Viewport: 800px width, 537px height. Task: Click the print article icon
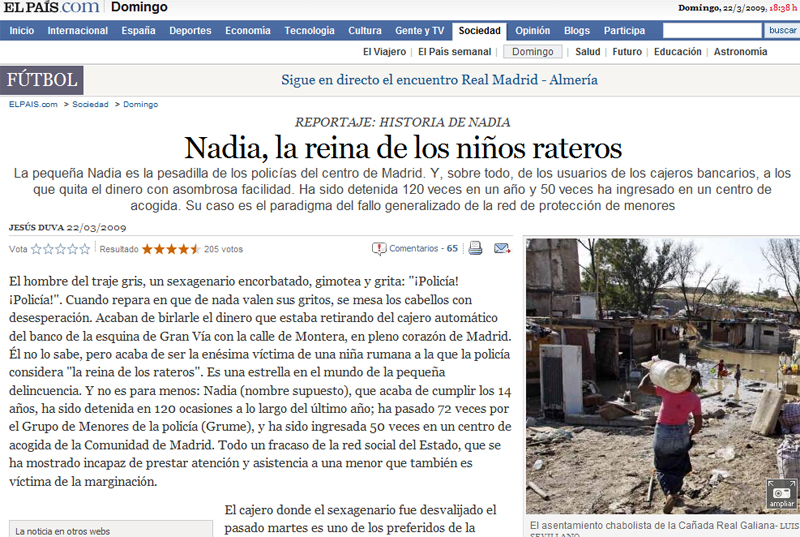(475, 248)
